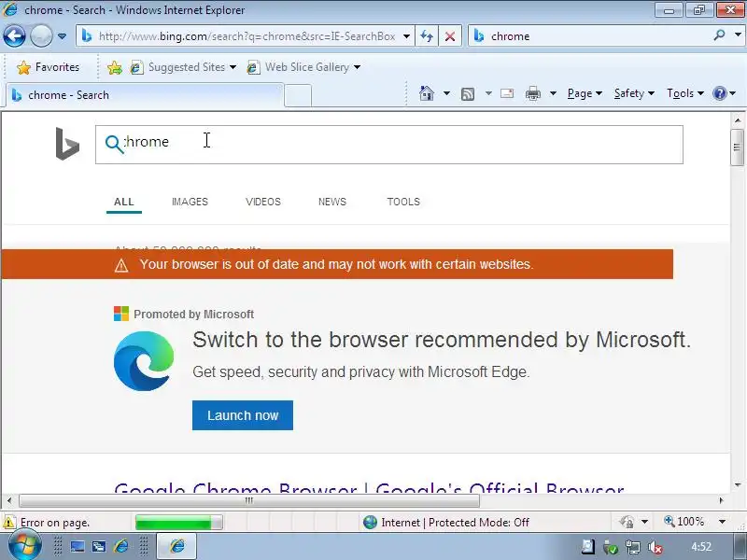Click the Bing search magnifier icon
This screenshot has width=747, height=560.
tap(114, 144)
